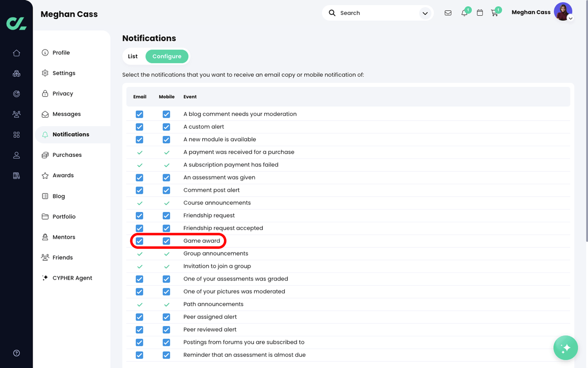Toggle Mobile for One of your assessments was graded
588x368 pixels.
click(x=166, y=279)
